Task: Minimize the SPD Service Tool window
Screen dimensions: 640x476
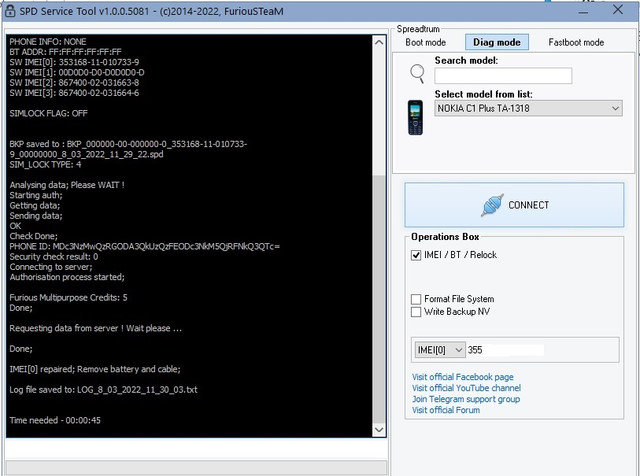Action: 583,11
